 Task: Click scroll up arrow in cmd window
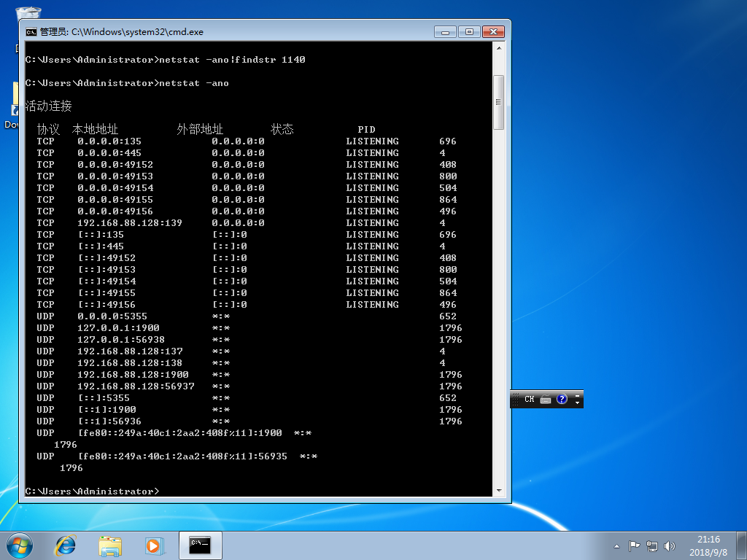pyautogui.click(x=499, y=47)
